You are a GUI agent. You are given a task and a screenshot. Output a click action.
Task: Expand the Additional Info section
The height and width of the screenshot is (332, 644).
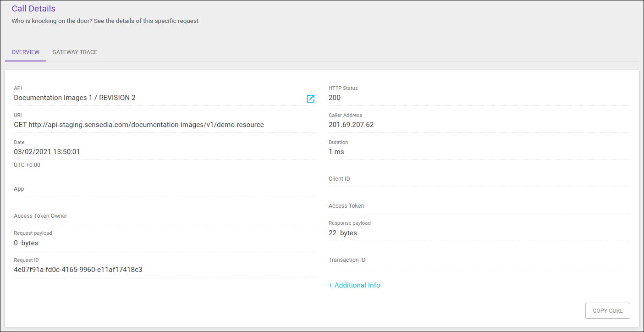[x=354, y=285]
